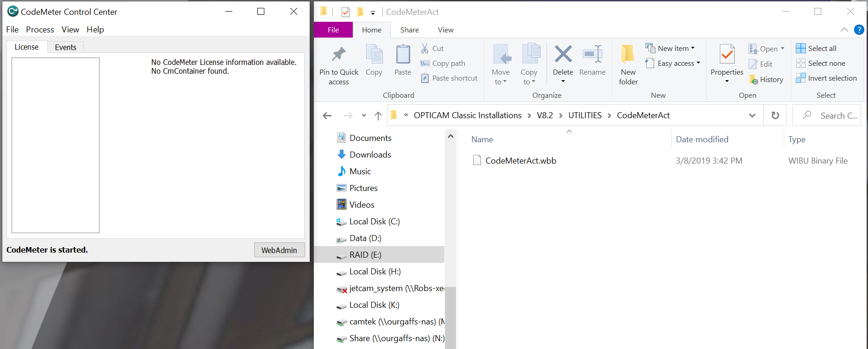This screenshot has width=868, height=349.
Task: Click the Paste clipboard icon
Action: coord(403,54)
